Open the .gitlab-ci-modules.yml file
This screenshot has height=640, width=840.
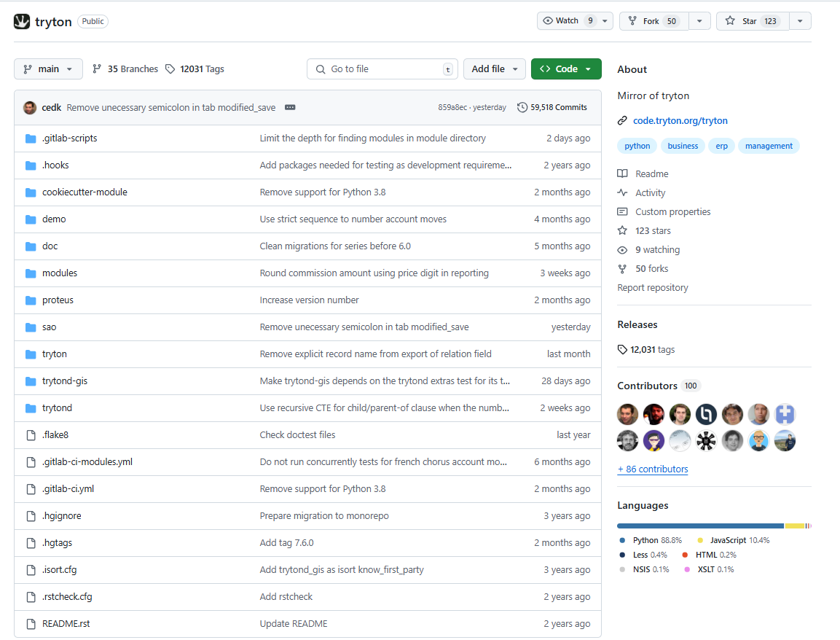point(87,461)
